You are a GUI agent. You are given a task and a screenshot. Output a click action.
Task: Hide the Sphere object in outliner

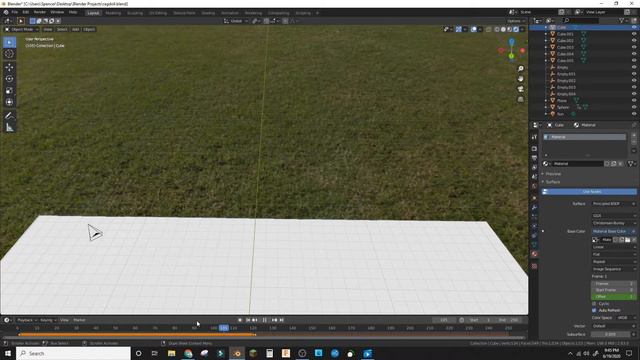[x=634, y=107]
